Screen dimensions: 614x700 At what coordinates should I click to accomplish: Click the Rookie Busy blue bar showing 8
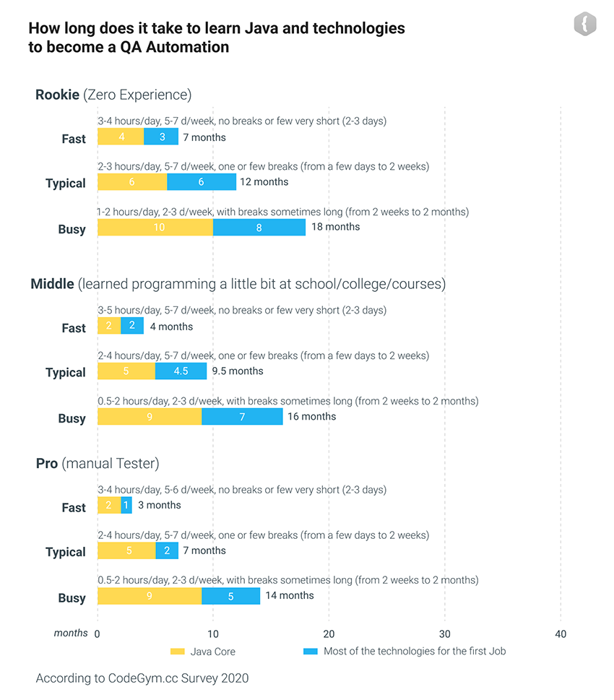click(x=259, y=227)
